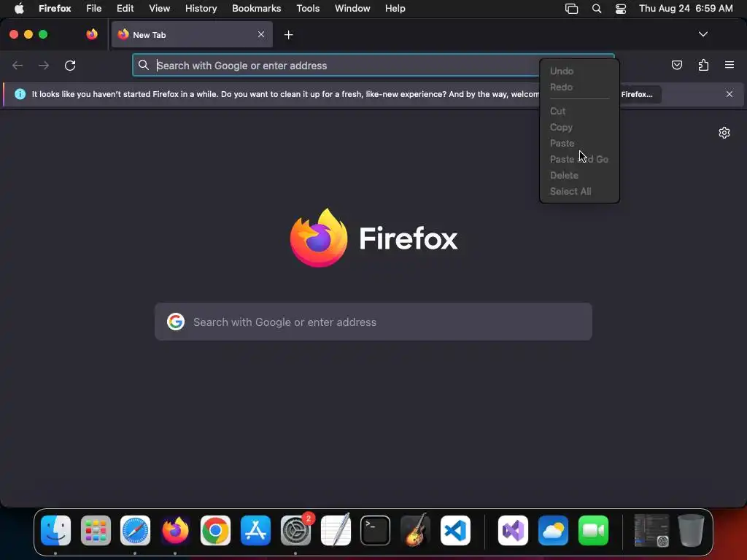The image size is (747, 560).
Task: Open the Help menu
Action: pyautogui.click(x=395, y=9)
